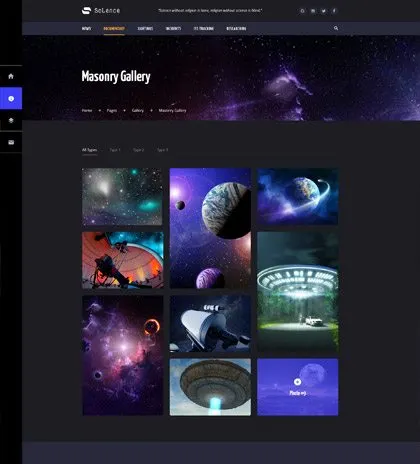The height and width of the screenshot is (464, 420).
Task: Select the All Types filter tab
Action: (x=89, y=150)
